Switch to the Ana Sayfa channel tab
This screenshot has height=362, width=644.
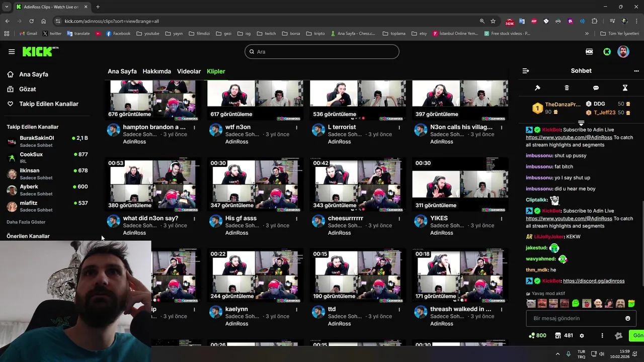pyautogui.click(x=122, y=71)
